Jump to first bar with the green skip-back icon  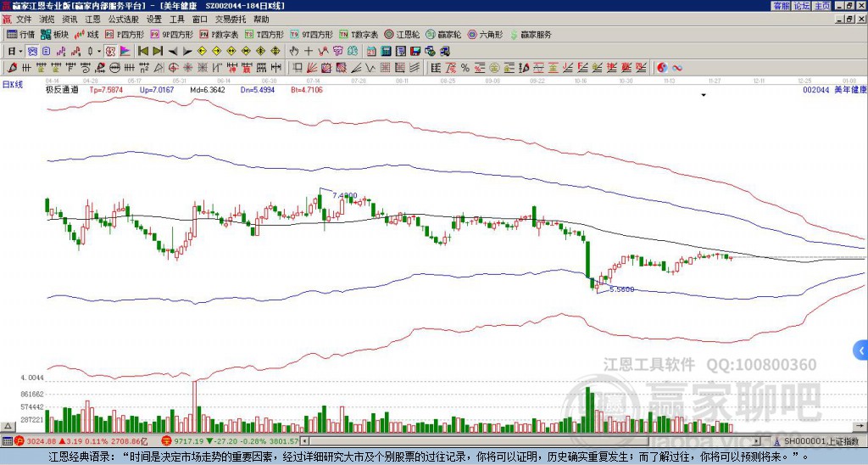(x=142, y=52)
